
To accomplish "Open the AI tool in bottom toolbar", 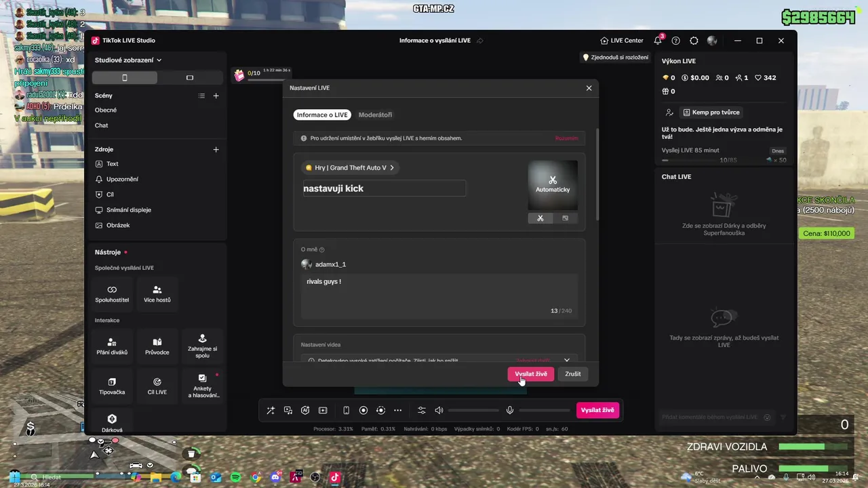I will tap(305, 410).
